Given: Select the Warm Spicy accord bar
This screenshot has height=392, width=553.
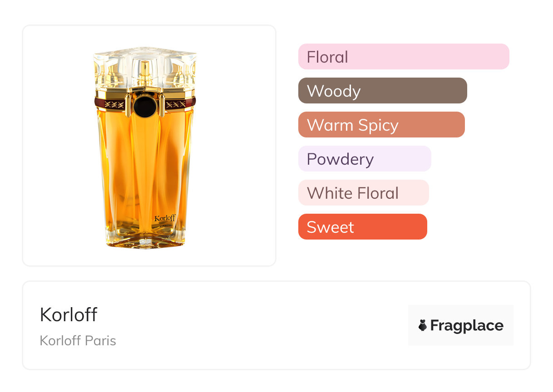Looking at the screenshot, I should (381, 125).
